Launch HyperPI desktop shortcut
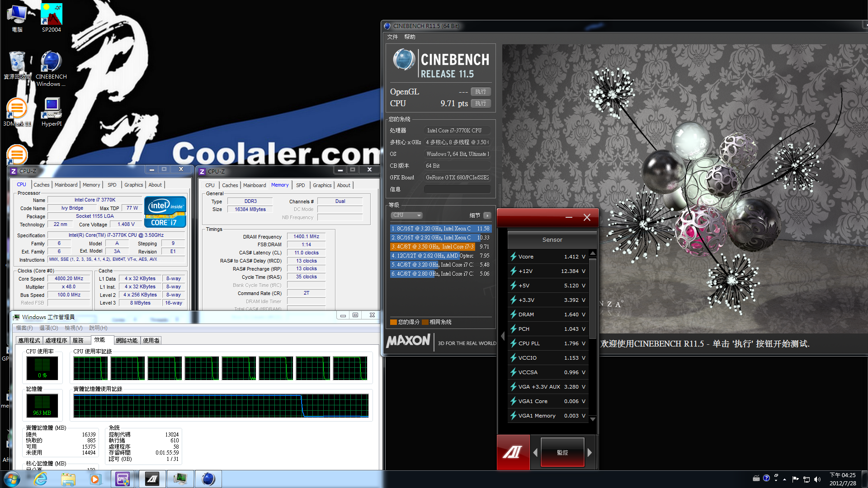This screenshot has width=868, height=488. (52, 112)
